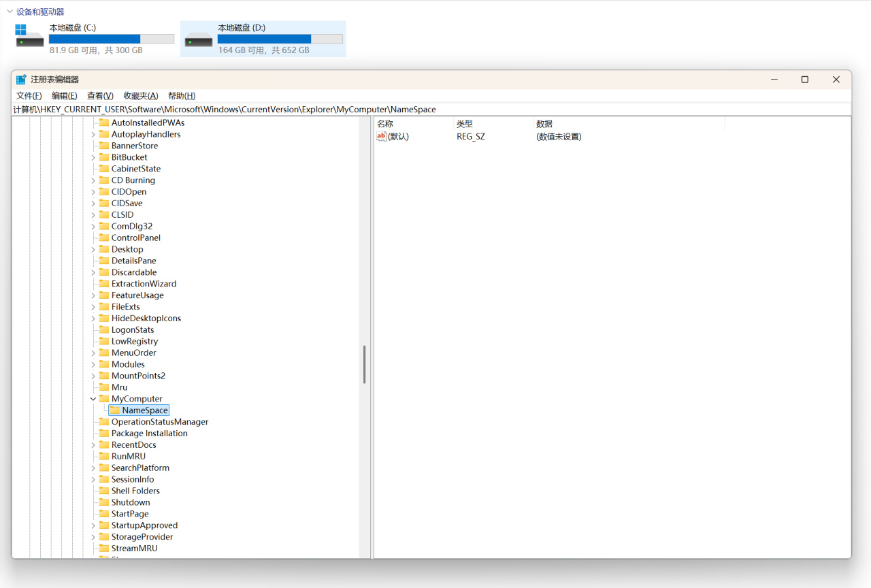Select the FileExts tree key
Image resolution: width=871 pixels, height=588 pixels.
coord(126,307)
